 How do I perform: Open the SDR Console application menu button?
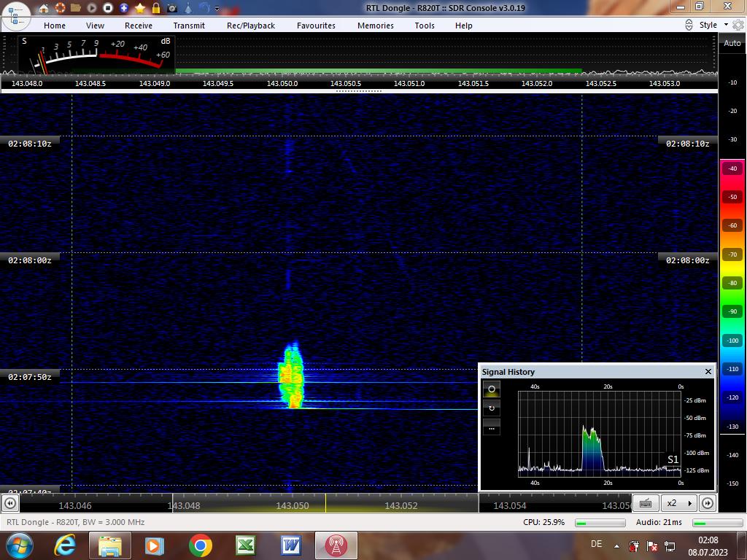point(15,15)
